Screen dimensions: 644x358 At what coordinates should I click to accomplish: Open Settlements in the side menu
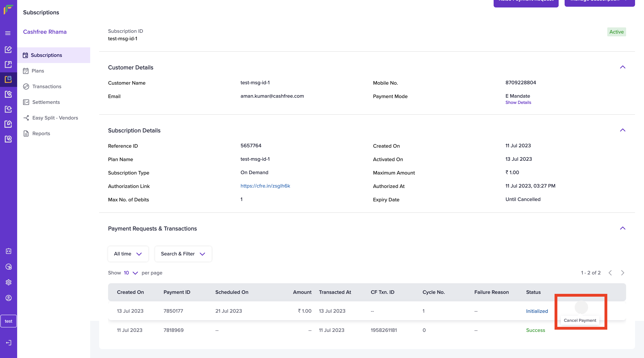tap(46, 102)
